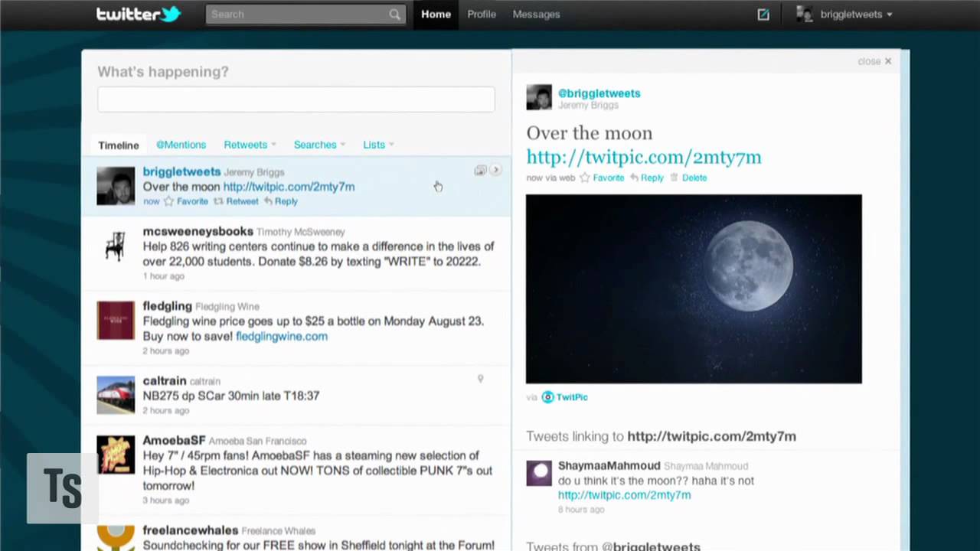The image size is (980, 551).
Task: Click the fledgling wine avatar
Action: click(116, 321)
